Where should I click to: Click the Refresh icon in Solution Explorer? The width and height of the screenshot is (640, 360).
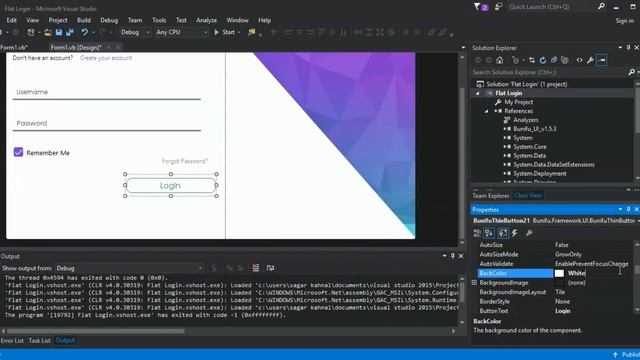click(x=543, y=60)
